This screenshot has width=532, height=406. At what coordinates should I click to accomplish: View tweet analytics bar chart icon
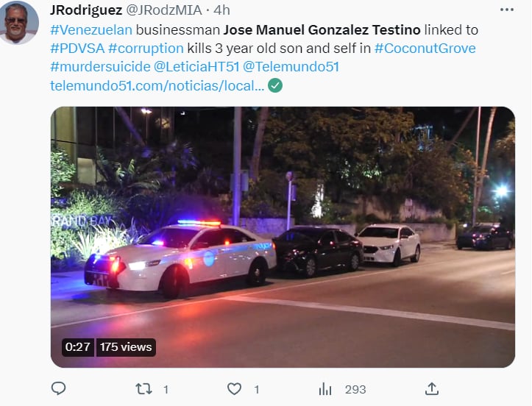tap(326, 388)
